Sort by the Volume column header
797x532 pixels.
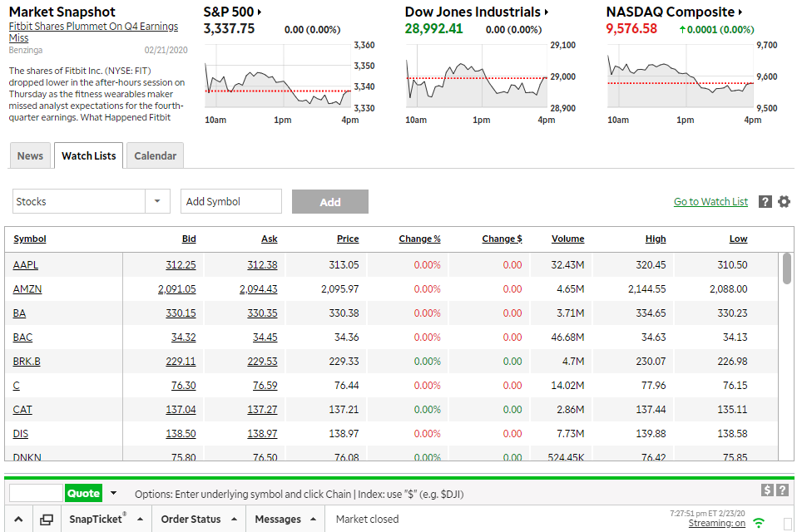[x=567, y=239]
